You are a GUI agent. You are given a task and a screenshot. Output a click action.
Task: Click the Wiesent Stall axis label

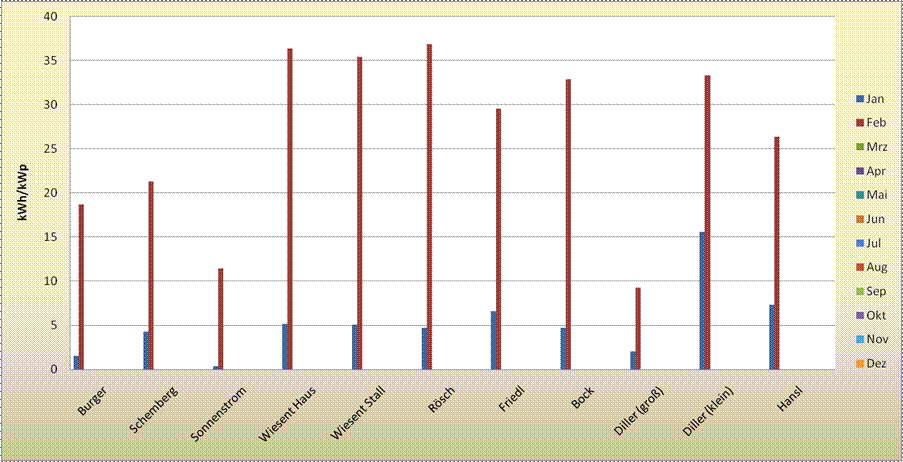(358, 413)
